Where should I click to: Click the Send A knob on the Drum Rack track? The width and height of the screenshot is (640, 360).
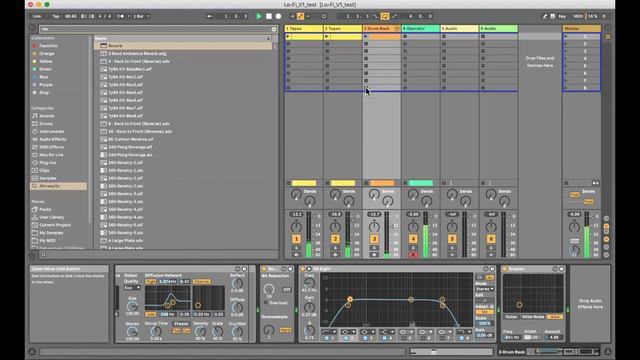tap(374, 194)
